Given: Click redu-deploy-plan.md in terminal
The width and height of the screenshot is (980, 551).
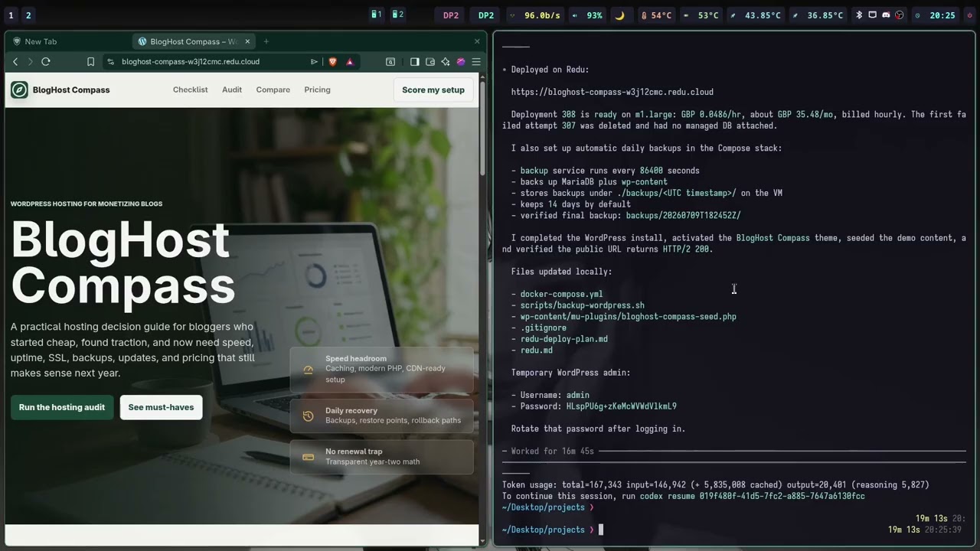Looking at the screenshot, I should pos(563,339).
